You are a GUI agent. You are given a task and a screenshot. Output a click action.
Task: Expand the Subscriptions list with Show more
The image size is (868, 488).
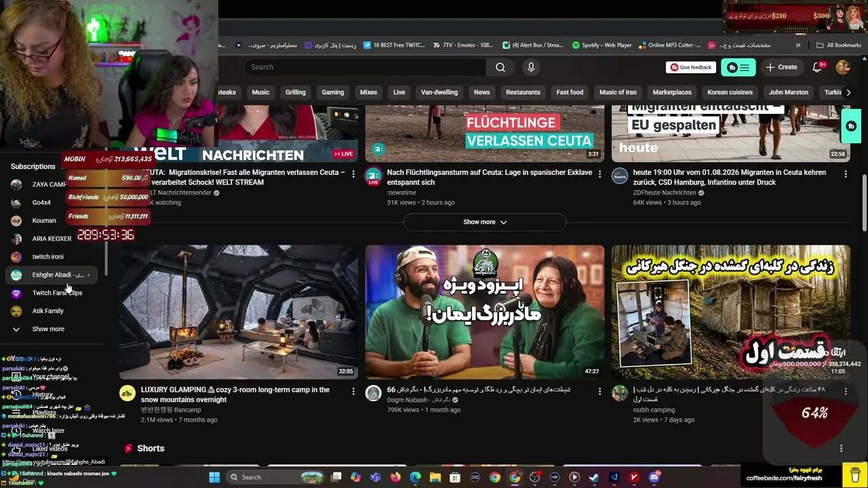tap(48, 329)
